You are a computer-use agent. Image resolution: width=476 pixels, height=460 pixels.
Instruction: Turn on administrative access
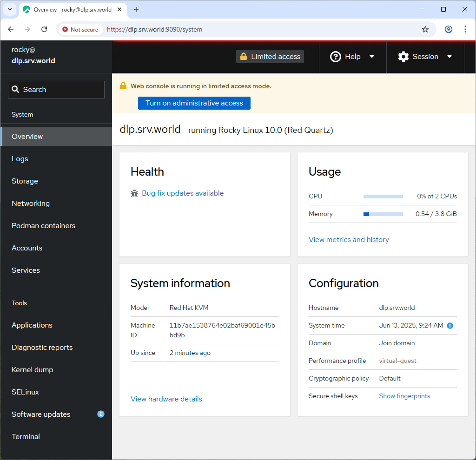(x=194, y=103)
